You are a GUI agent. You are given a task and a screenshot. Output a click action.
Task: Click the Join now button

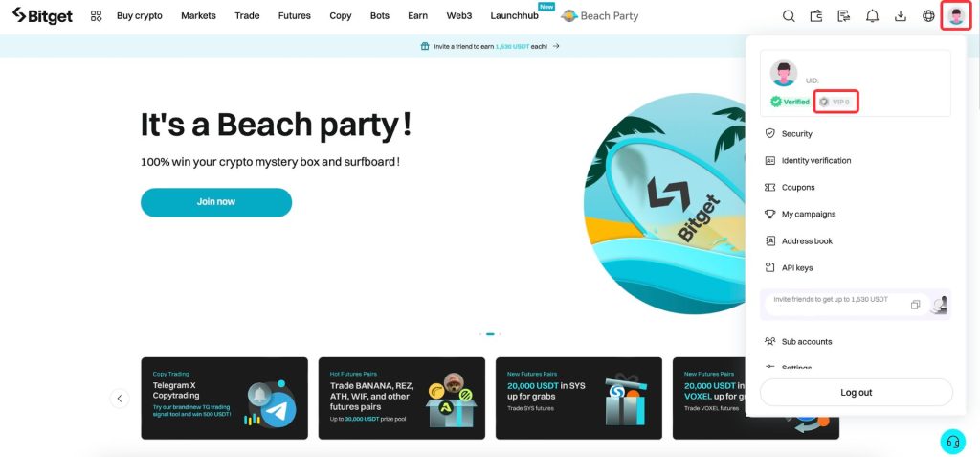(x=216, y=202)
